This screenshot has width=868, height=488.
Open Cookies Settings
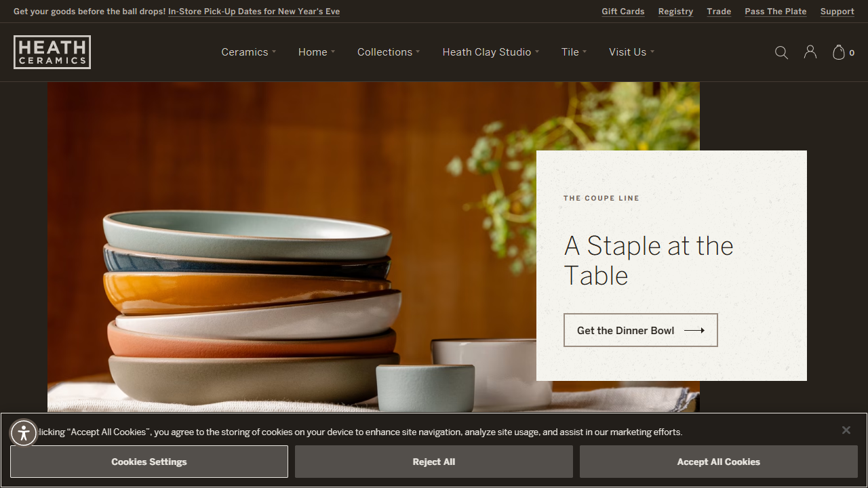(x=149, y=462)
